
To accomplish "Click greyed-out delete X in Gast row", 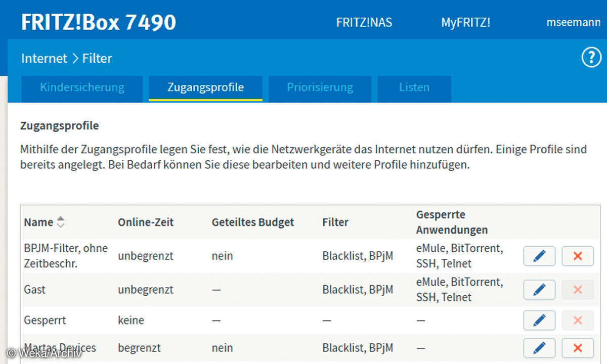I will [578, 290].
